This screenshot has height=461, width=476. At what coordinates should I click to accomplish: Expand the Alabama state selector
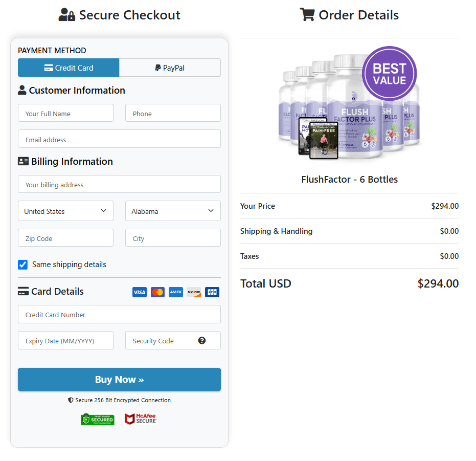pyautogui.click(x=173, y=211)
